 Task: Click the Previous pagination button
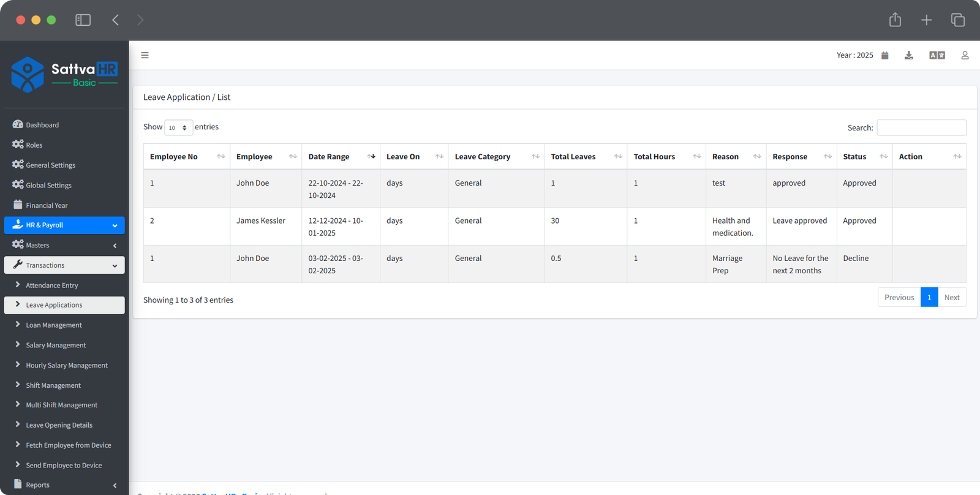click(899, 298)
